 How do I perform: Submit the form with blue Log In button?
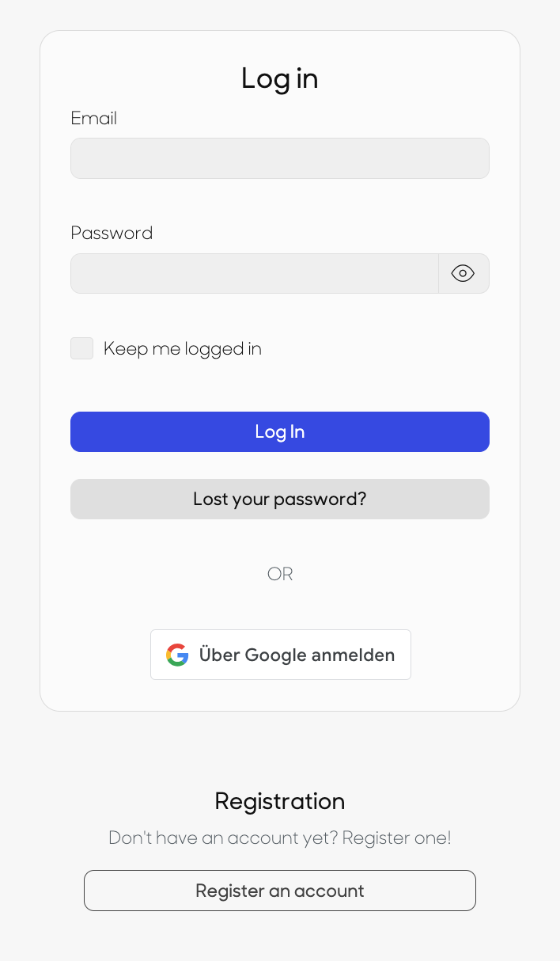tap(280, 431)
